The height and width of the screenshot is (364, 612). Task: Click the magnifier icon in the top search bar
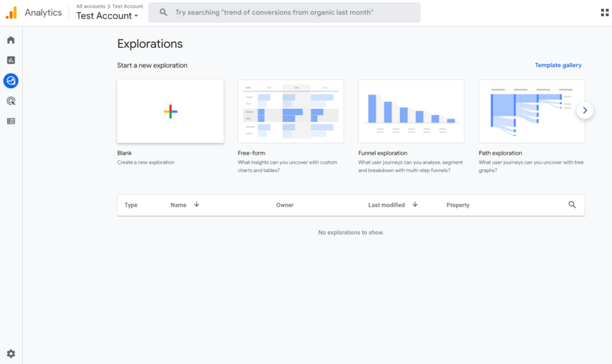(164, 13)
